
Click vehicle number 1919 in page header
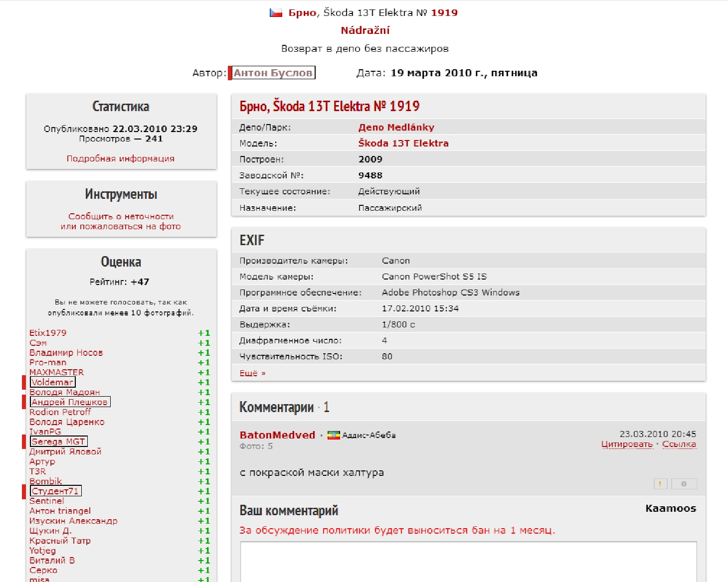pyautogui.click(x=444, y=13)
